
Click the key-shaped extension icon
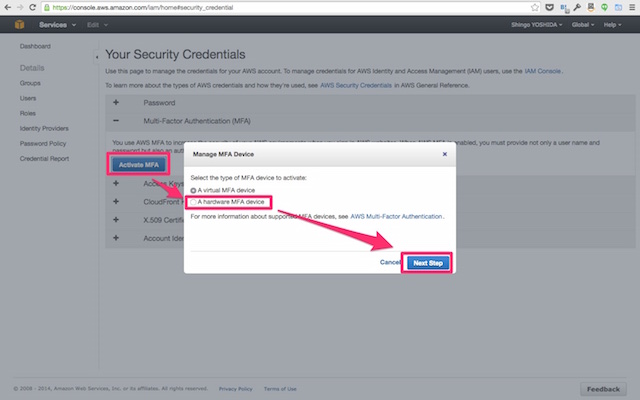click(577, 7)
